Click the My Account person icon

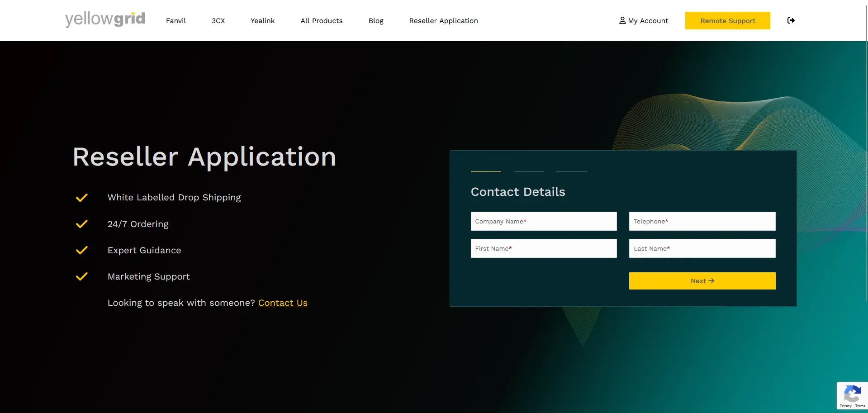point(622,20)
